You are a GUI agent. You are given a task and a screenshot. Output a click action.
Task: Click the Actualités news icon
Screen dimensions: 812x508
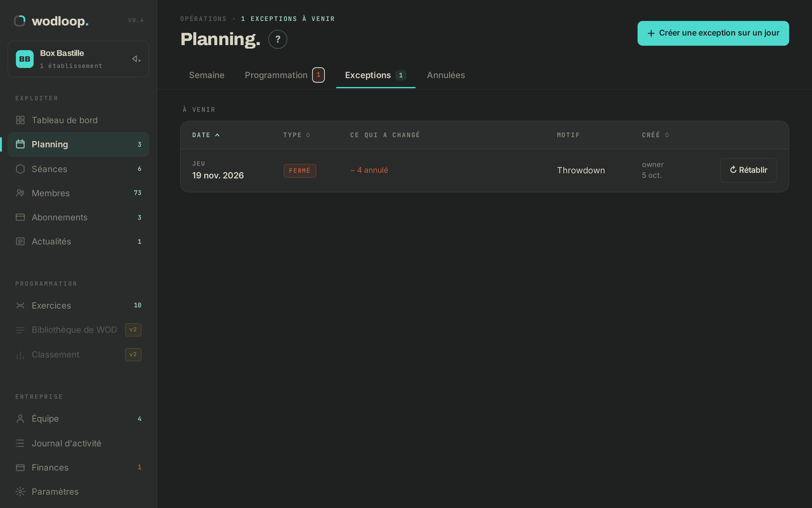(x=20, y=241)
